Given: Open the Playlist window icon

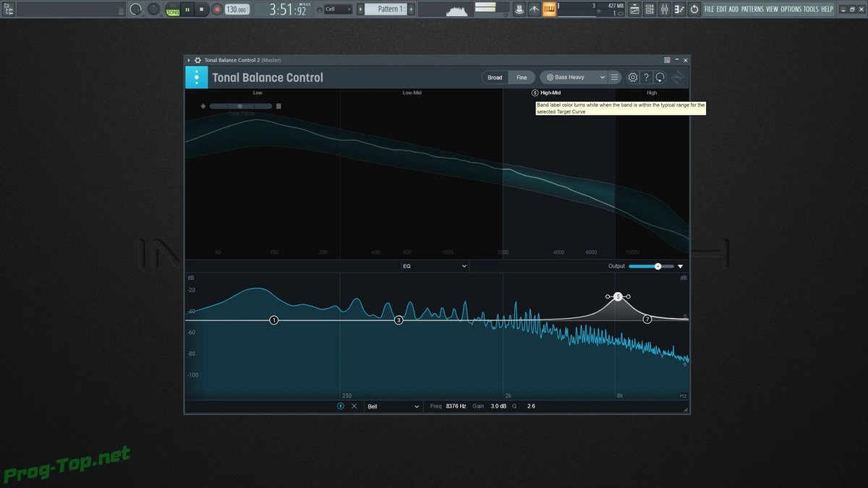Looking at the screenshot, I should point(634,9).
